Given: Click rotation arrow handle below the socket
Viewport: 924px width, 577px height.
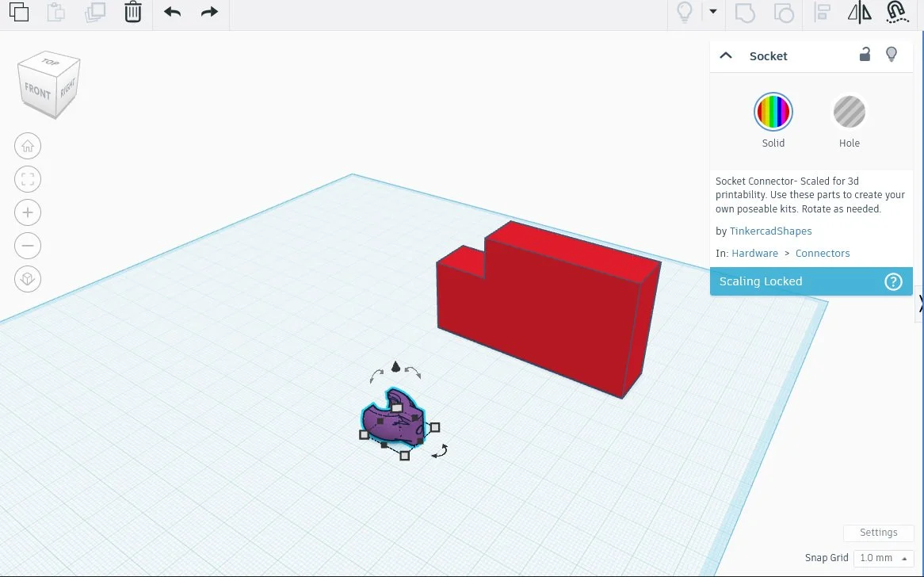Looking at the screenshot, I should [x=440, y=452].
